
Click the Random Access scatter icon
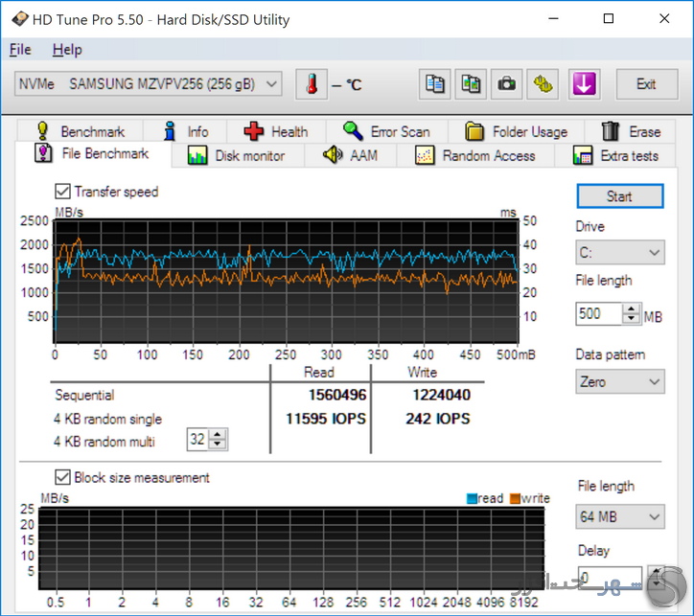pyautogui.click(x=425, y=155)
